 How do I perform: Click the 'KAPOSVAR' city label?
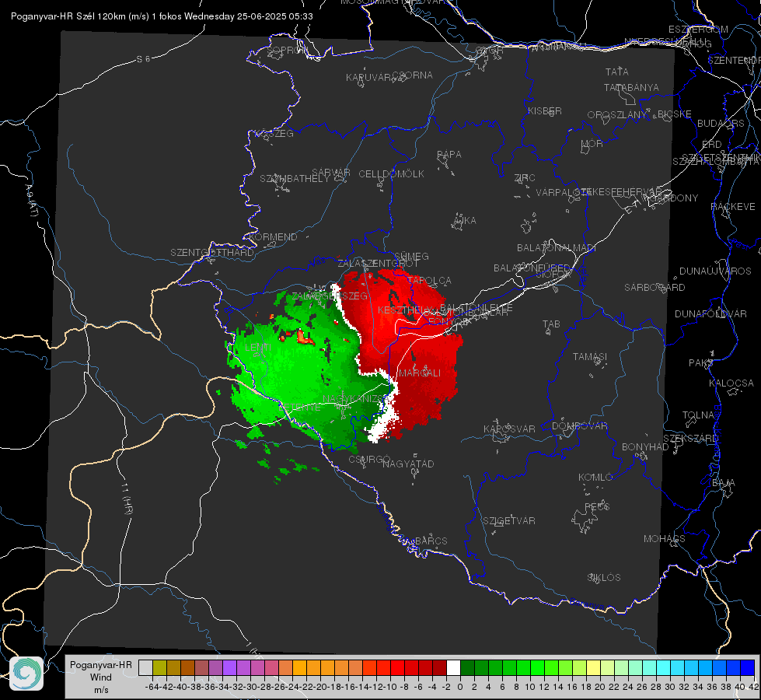click(509, 429)
